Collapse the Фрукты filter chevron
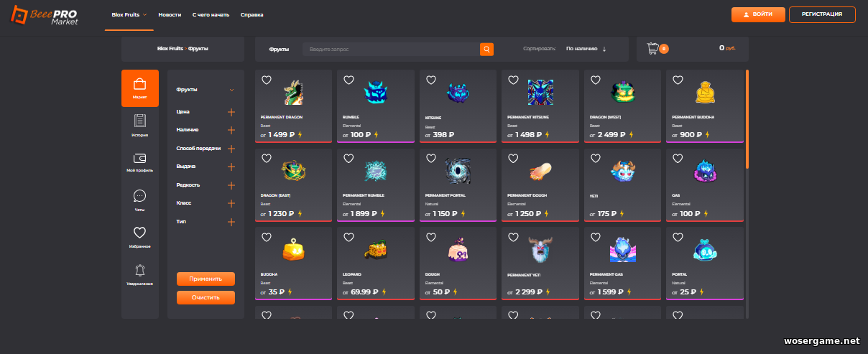Image resolution: width=868 pixels, height=354 pixels. click(x=231, y=90)
